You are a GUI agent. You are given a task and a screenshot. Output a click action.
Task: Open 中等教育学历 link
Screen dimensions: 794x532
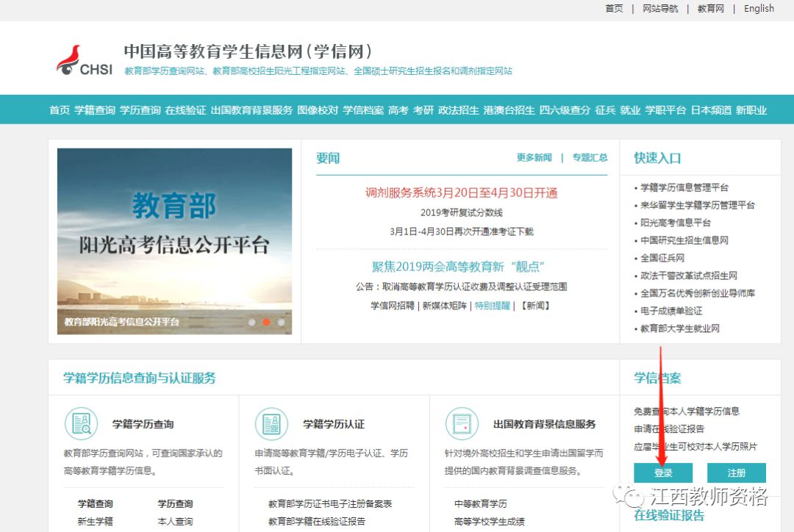click(x=481, y=503)
